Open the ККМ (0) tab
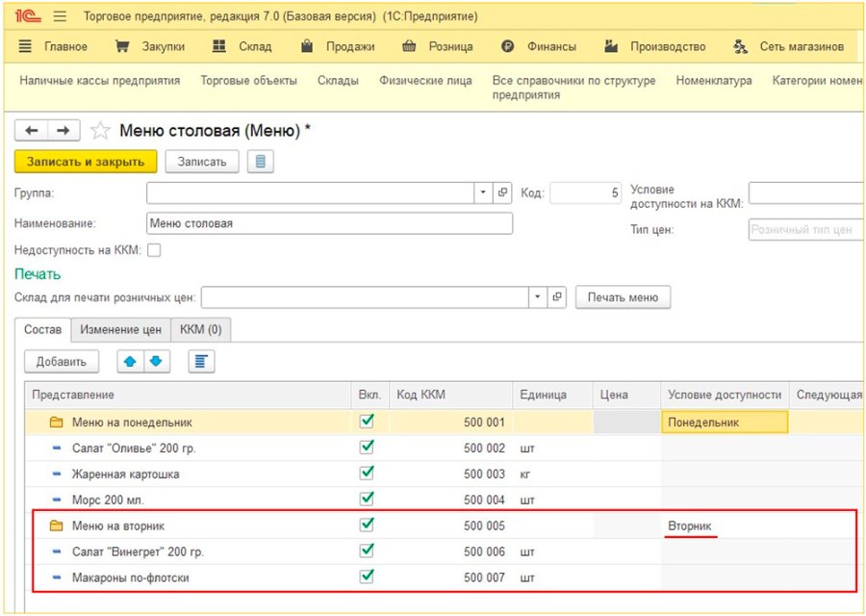 point(200,330)
